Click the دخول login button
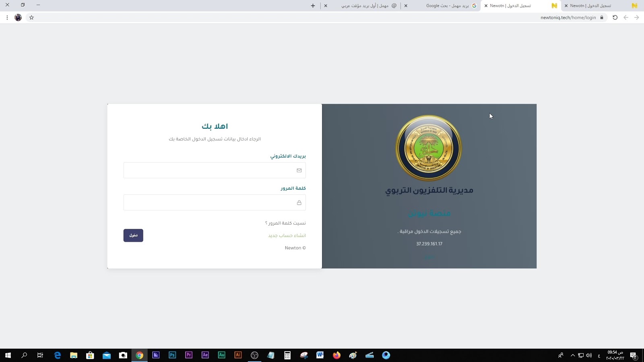This screenshot has height=362, width=644. coord(133,235)
